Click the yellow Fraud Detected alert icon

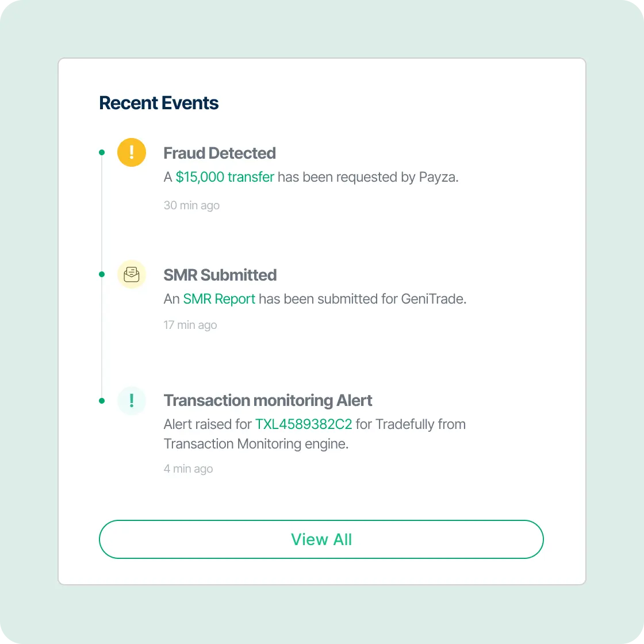[x=132, y=152]
